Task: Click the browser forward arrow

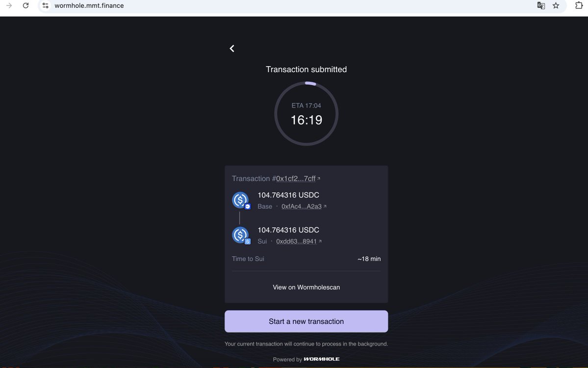Action: click(x=9, y=5)
